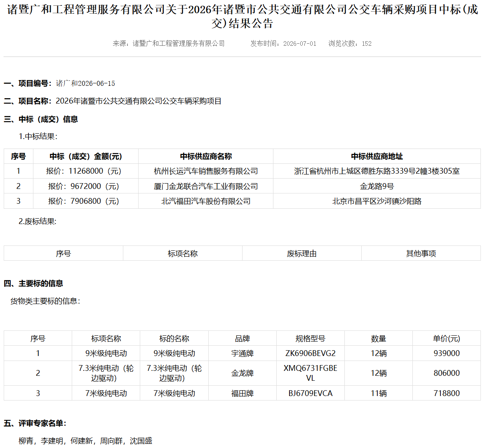
Task: Click view count 152
Action: 367,44
